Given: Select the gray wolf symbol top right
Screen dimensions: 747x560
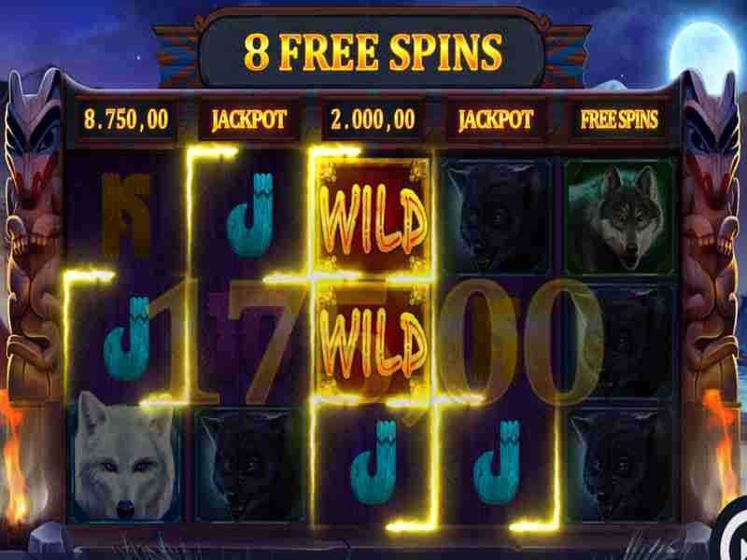Looking at the screenshot, I should coord(620,217).
